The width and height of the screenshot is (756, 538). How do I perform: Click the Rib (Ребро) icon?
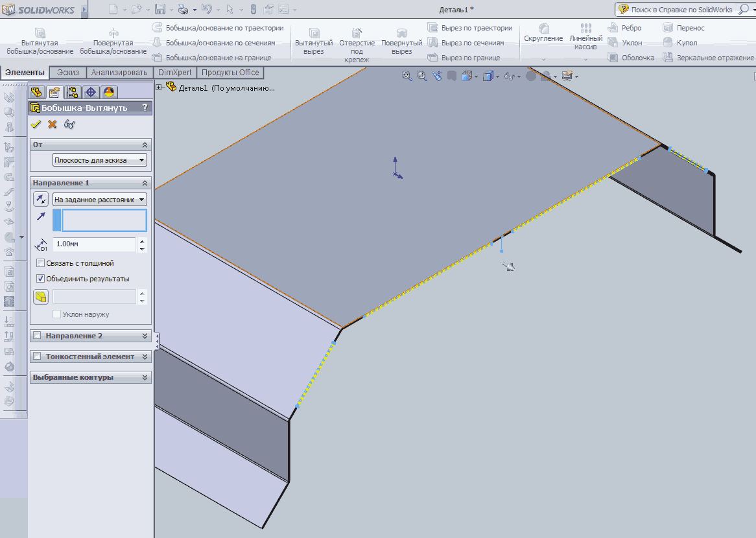pos(613,27)
